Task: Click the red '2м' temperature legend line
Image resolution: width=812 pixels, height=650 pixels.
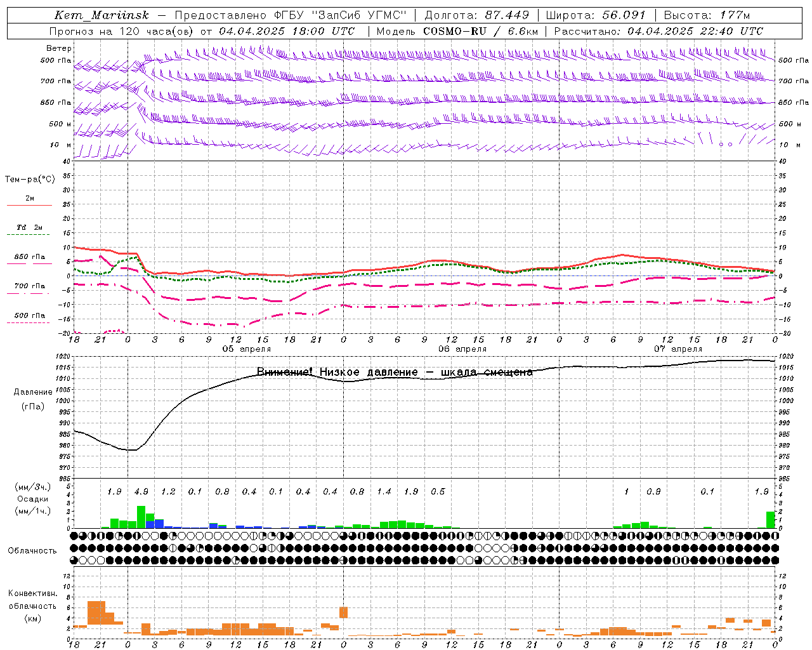Action: 29,205
